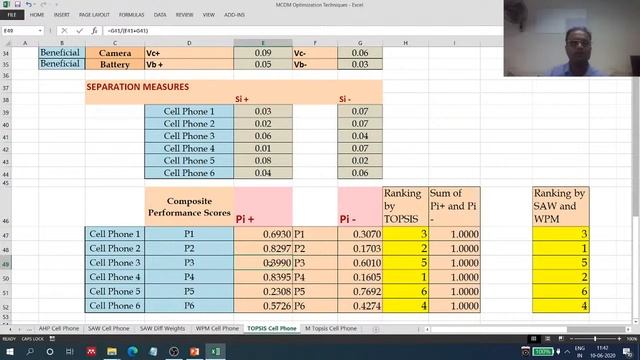Open the VIEW ribbon tab
The width and height of the screenshot is (640, 360).
209,15
